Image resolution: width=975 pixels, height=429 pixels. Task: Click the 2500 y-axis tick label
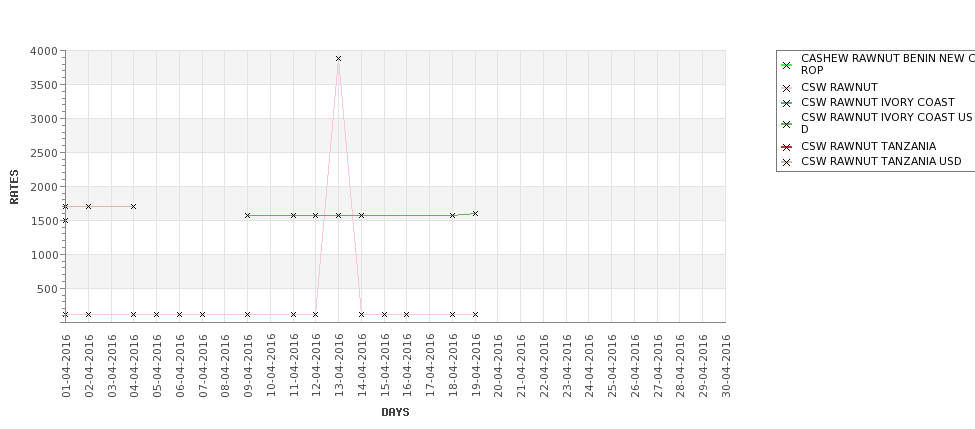coord(44,153)
